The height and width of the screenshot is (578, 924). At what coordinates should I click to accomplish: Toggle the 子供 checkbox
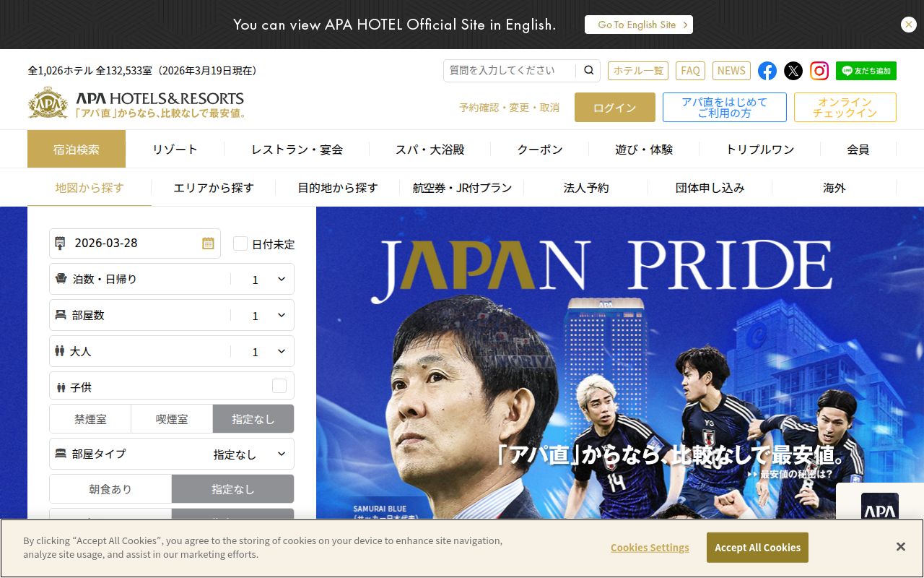(x=279, y=386)
